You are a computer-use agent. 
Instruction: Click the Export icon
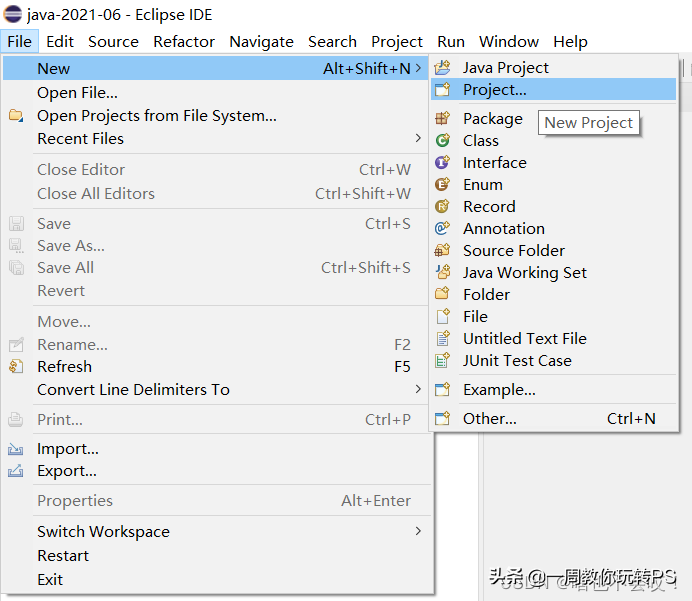[x=16, y=471]
